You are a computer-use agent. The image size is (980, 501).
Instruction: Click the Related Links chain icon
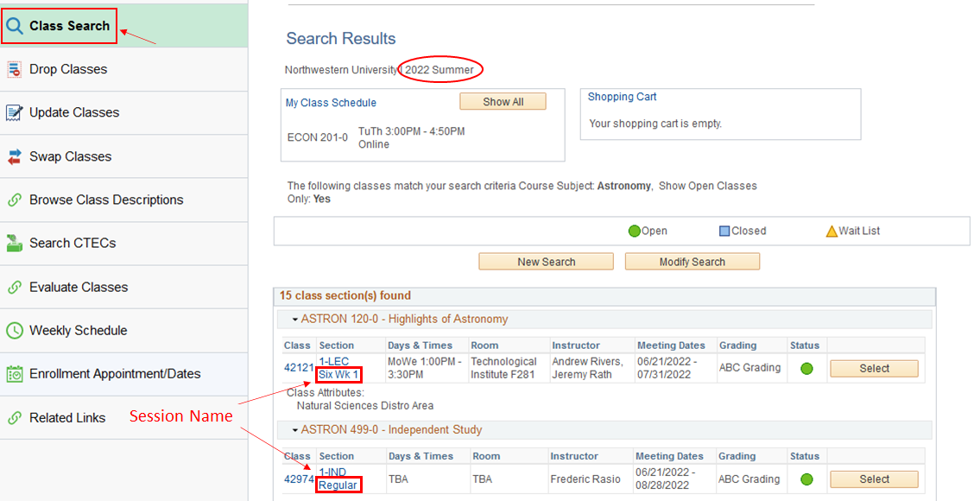[x=14, y=418]
